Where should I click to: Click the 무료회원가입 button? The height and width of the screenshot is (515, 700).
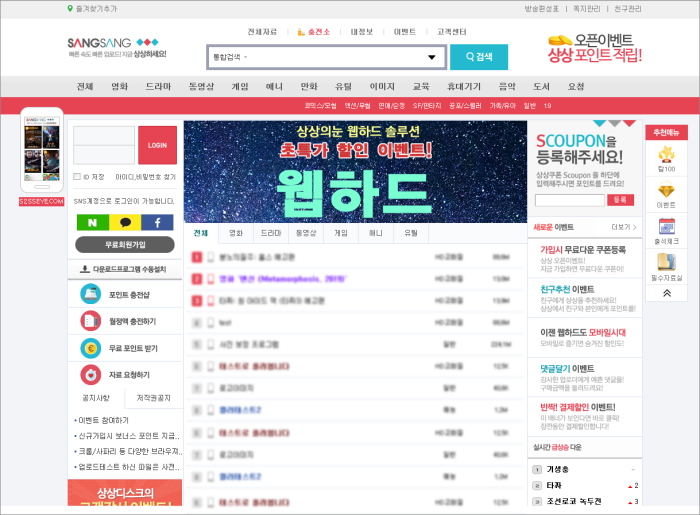[125, 245]
